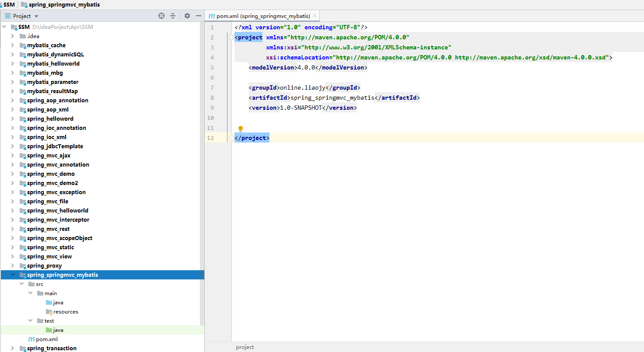Expand the mybatis_dynamicSQL module

point(13,55)
